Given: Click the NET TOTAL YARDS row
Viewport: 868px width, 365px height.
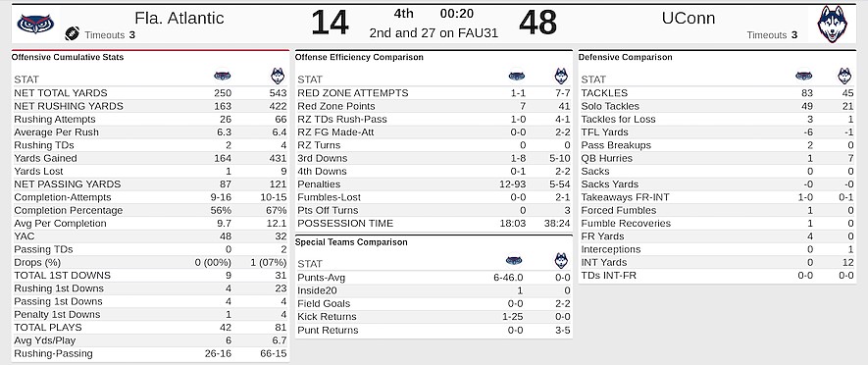Looking at the screenshot, I should 150,93.
